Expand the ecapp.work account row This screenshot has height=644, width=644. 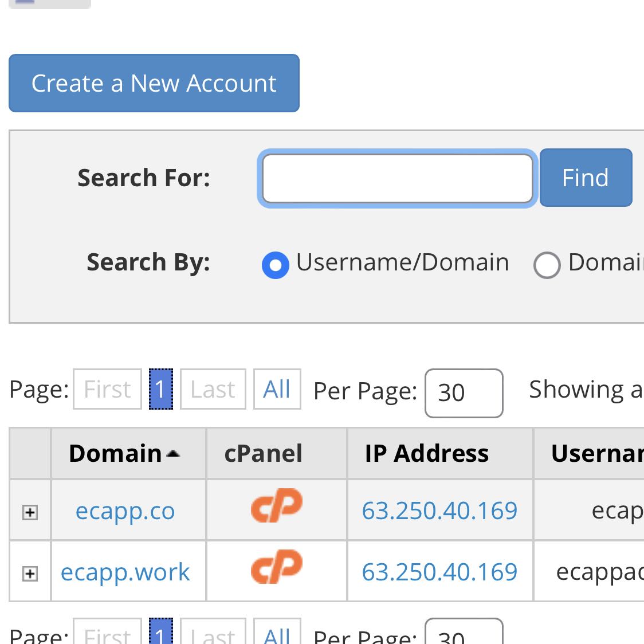tap(30, 574)
